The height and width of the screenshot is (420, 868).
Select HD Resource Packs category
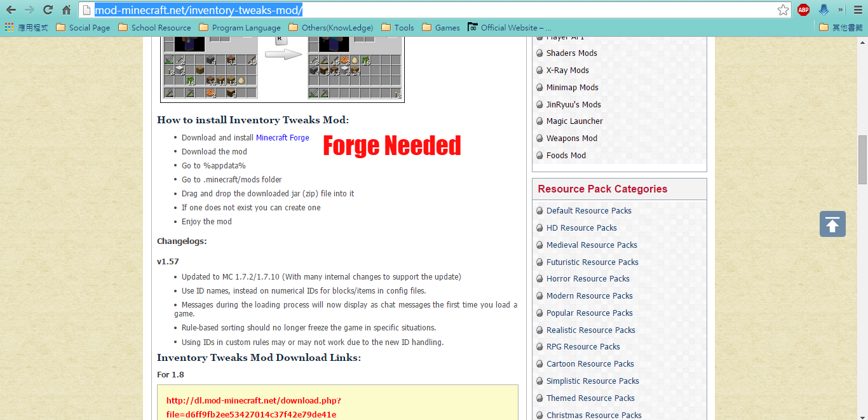point(581,228)
